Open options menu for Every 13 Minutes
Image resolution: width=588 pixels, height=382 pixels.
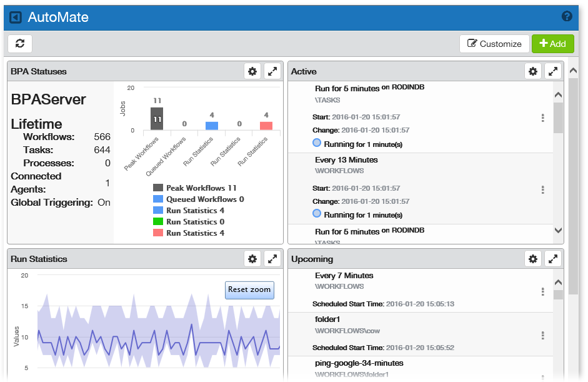tap(542, 189)
